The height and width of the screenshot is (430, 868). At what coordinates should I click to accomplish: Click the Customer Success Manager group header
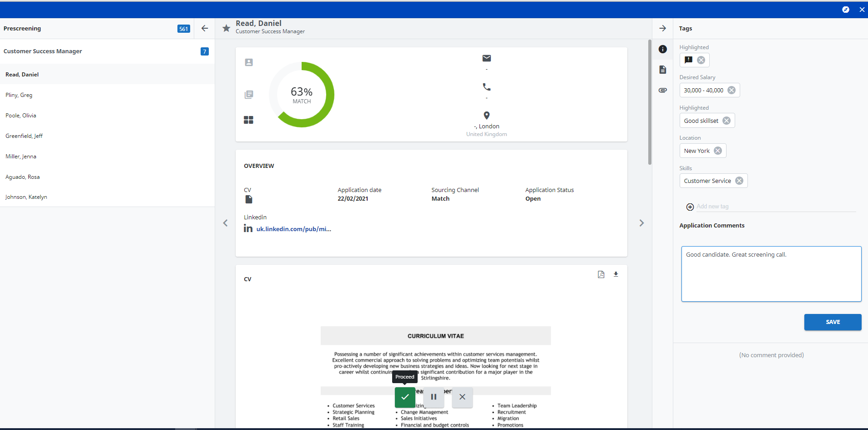pos(107,51)
